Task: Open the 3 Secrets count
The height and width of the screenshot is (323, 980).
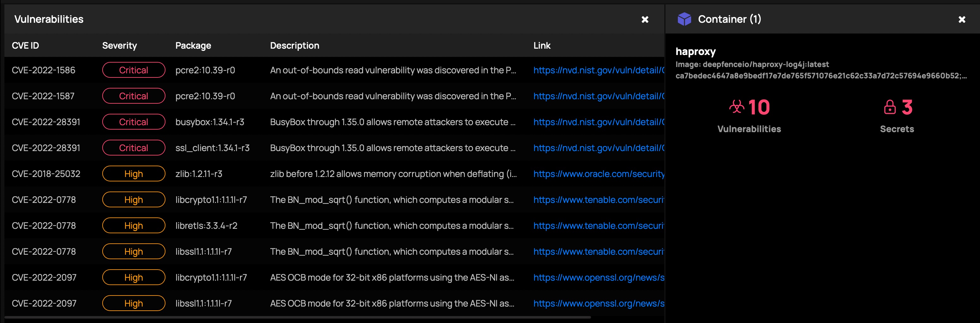Action: pos(907,107)
